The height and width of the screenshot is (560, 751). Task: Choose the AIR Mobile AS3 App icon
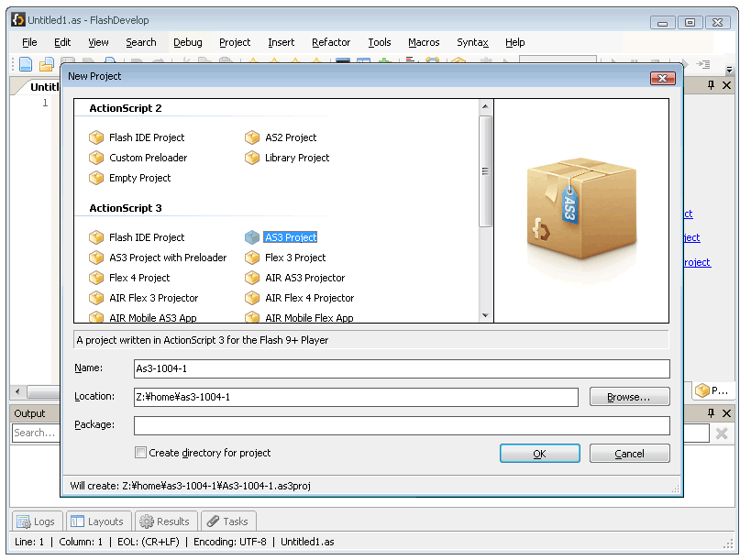point(96,317)
